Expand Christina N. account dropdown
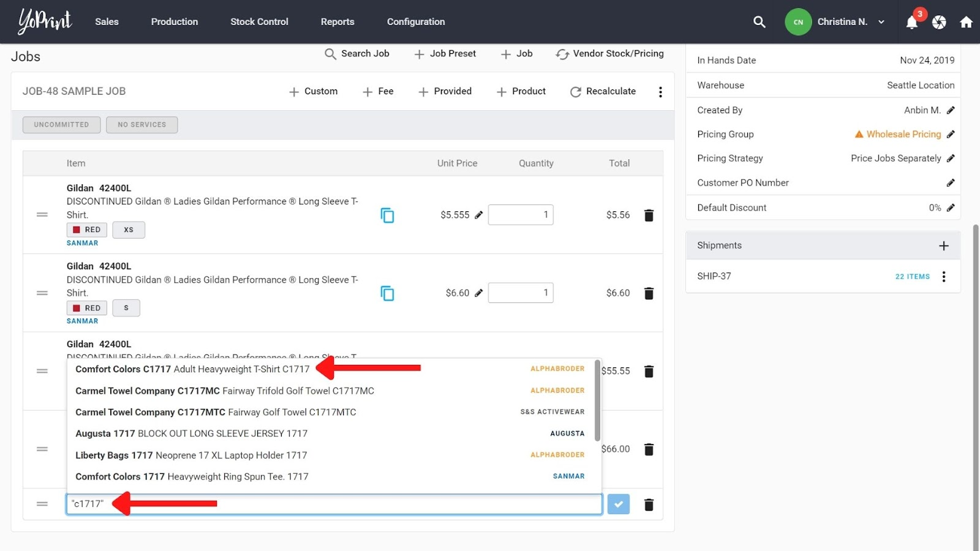This screenshot has height=551, width=980. [x=881, y=22]
